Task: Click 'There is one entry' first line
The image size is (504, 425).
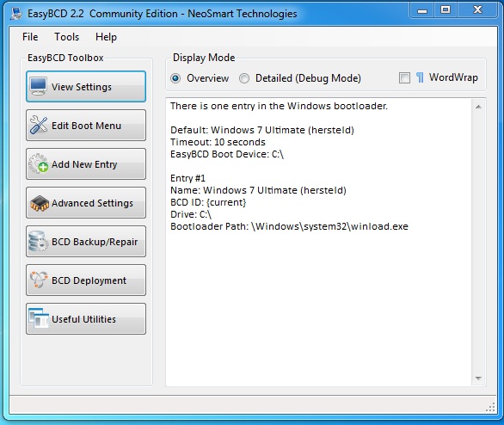Action: pos(279,106)
